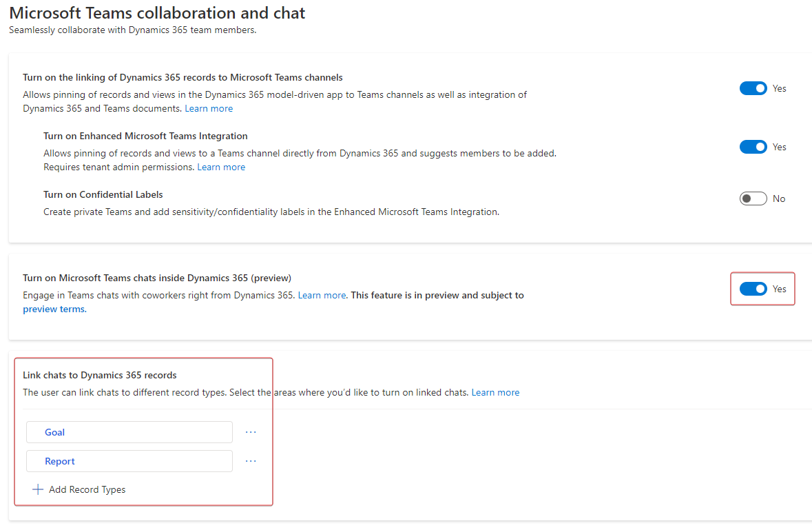Open Learn more link for Enhanced Integration
Screen dimensions: 812x530
click(x=221, y=167)
